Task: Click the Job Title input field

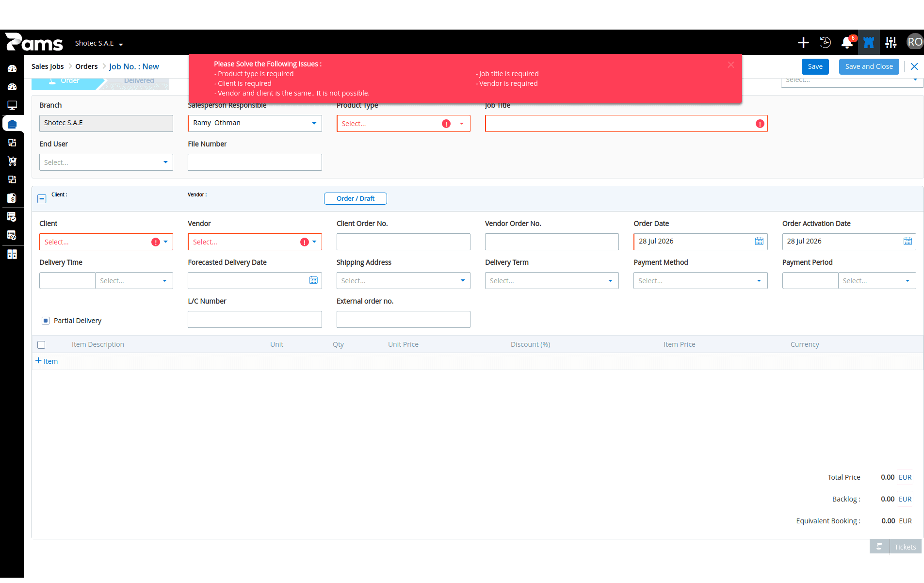Action: pyautogui.click(x=626, y=124)
